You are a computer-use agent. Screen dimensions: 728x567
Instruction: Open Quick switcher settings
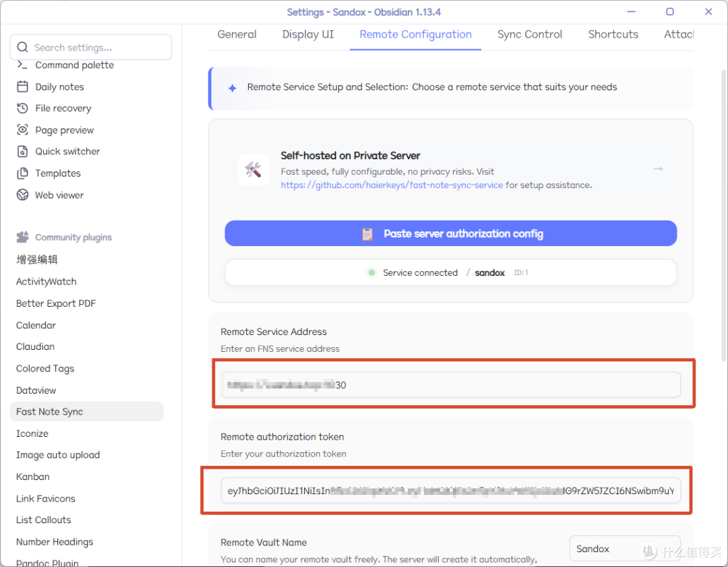[67, 152]
